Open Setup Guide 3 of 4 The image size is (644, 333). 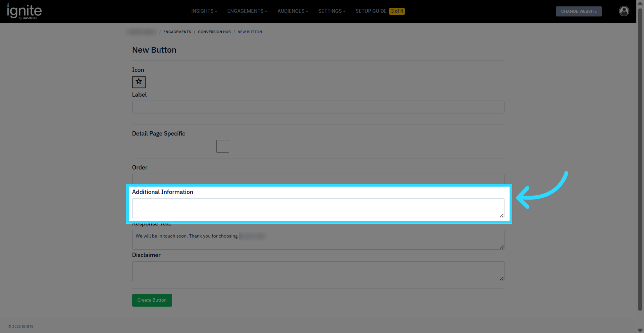(380, 11)
